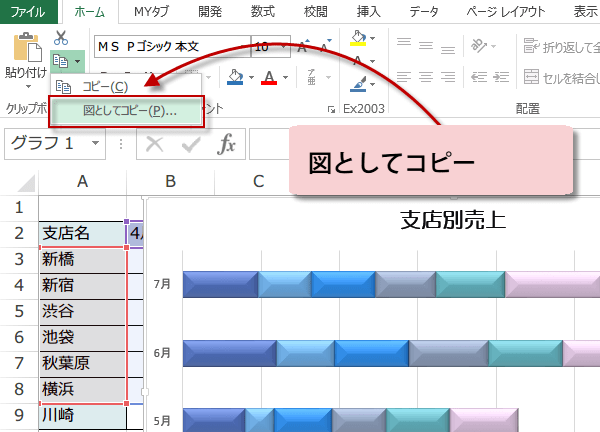Open the name box dropdown beside グラフ 1
Viewport: 600px width, 432px height.
[x=95, y=143]
